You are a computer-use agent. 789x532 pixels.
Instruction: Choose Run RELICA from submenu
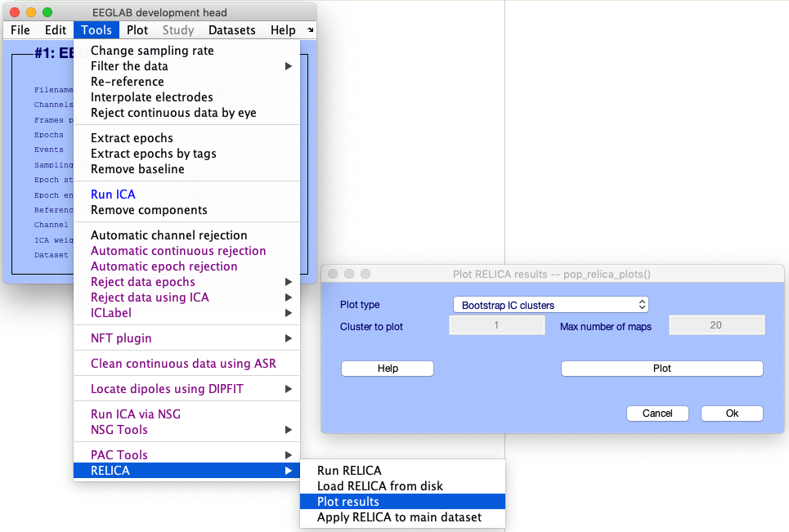click(349, 471)
